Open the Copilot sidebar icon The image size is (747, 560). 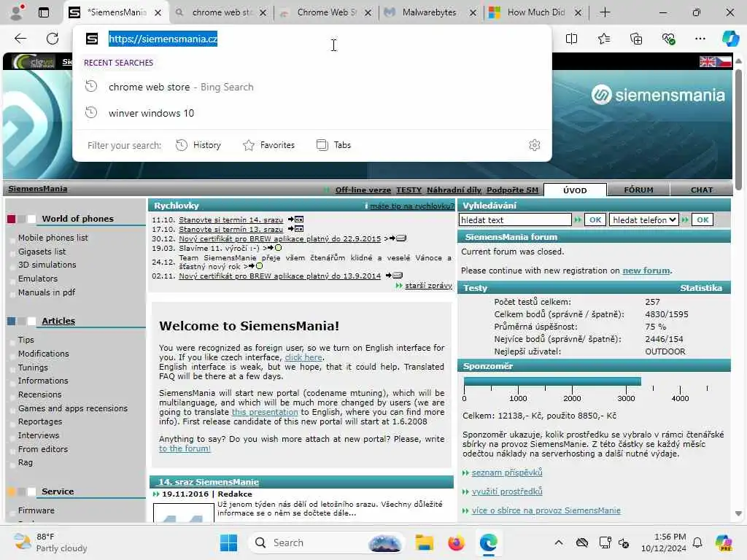[x=729, y=39]
